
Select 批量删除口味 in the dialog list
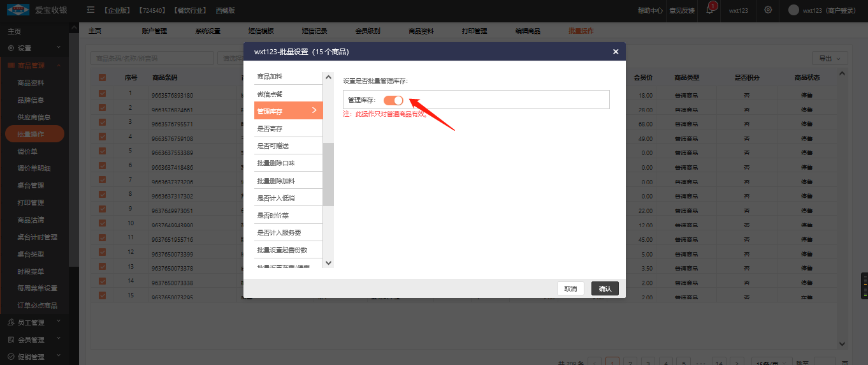[288, 163]
